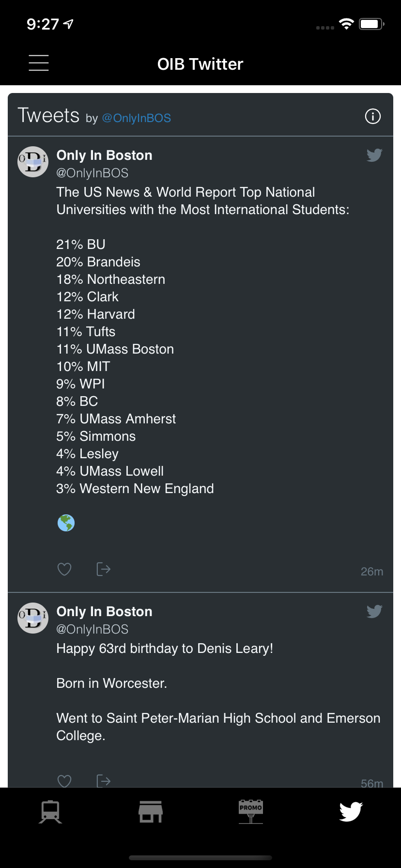Open the Promo billboard tab

click(x=251, y=811)
